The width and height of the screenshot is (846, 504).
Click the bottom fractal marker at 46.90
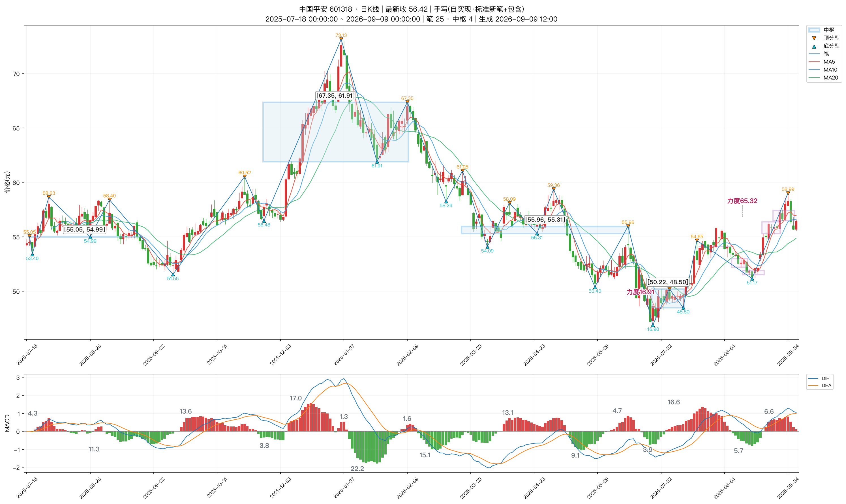tap(653, 325)
